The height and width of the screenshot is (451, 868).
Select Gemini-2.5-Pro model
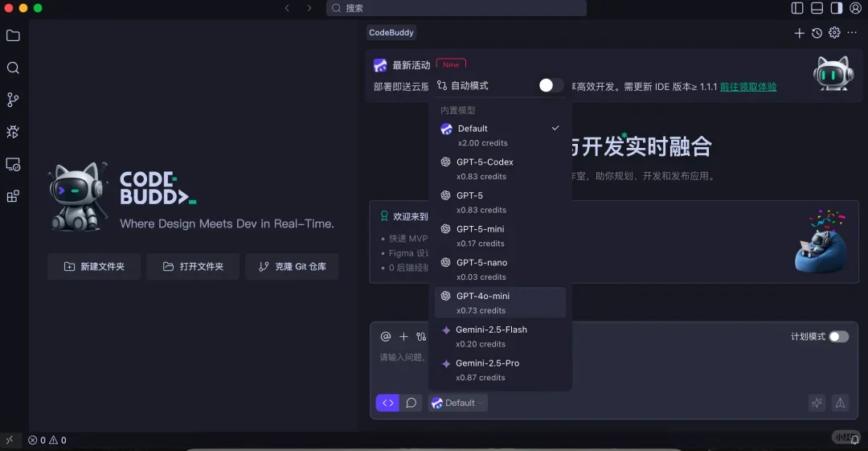coord(500,370)
